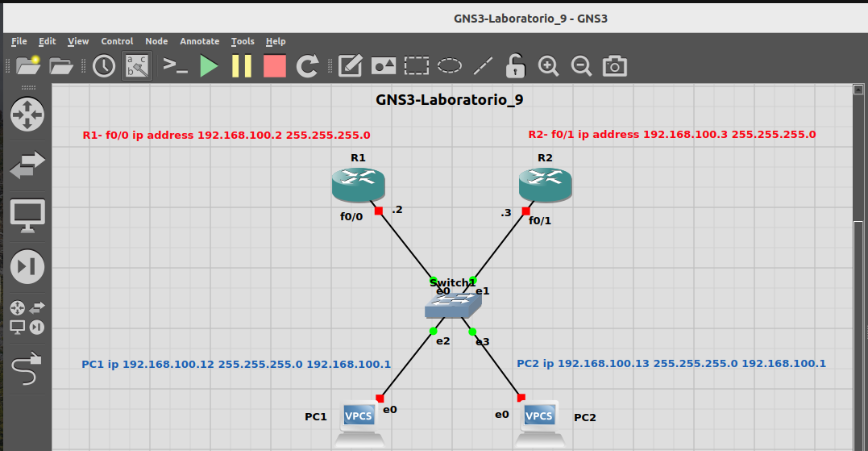Click the New blank project icon
The height and width of the screenshot is (451, 868).
click(x=28, y=66)
